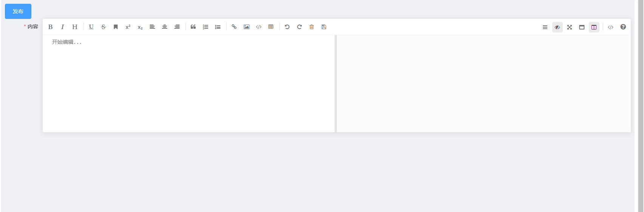Insert an unordered bullet list

point(218,27)
